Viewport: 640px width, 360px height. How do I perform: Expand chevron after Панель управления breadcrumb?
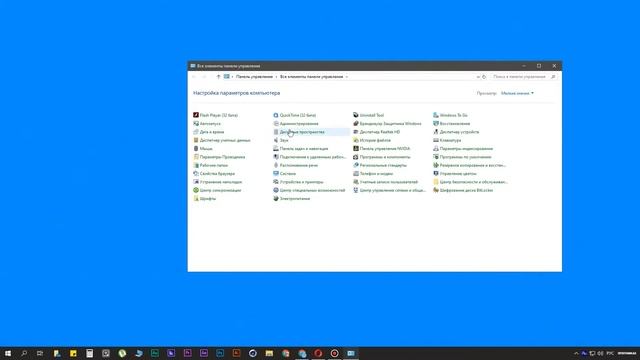pyautogui.click(x=276, y=77)
